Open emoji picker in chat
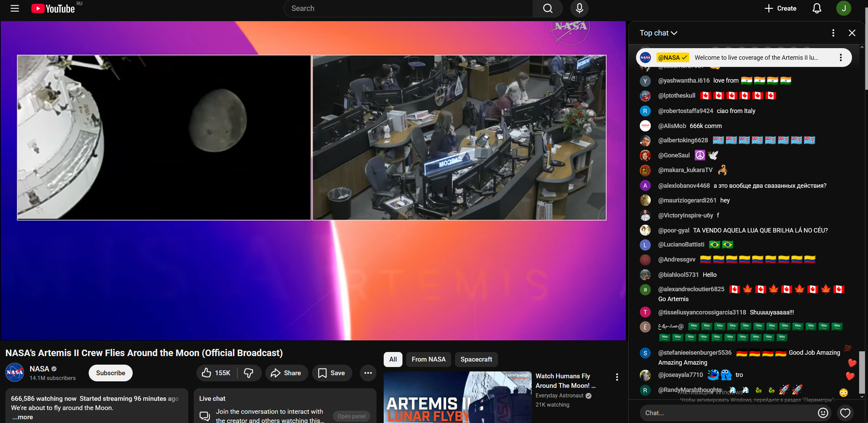This screenshot has width=868, height=423. (x=823, y=413)
